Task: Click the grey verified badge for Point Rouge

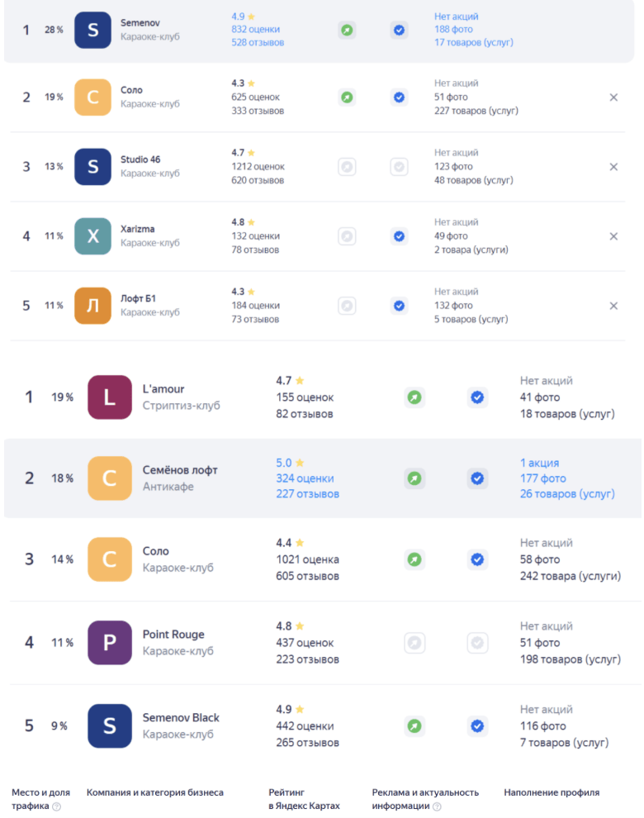Action: [476, 643]
